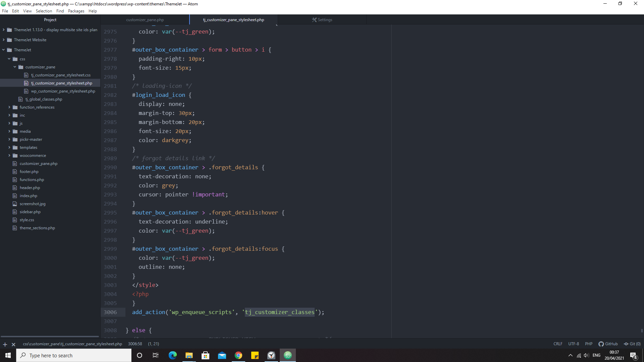
Task: Open the Find menu
Action: [x=60, y=11]
